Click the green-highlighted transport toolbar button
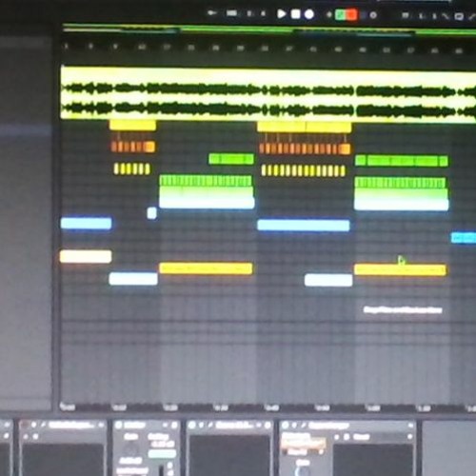 (341, 15)
